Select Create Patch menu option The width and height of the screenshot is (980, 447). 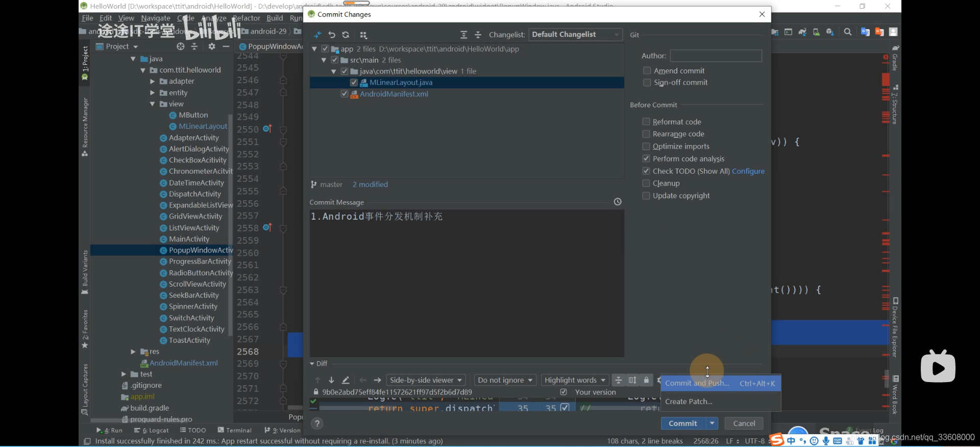tap(721, 402)
